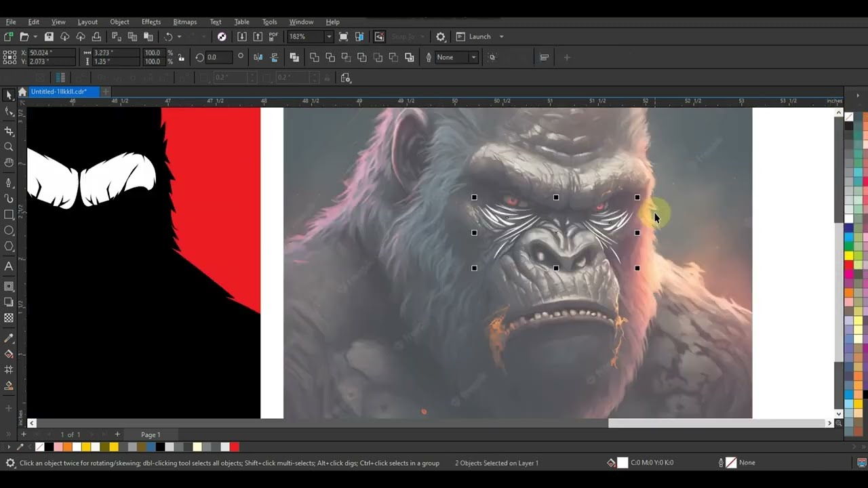Select the Mesh Fill tool

[x=9, y=369]
